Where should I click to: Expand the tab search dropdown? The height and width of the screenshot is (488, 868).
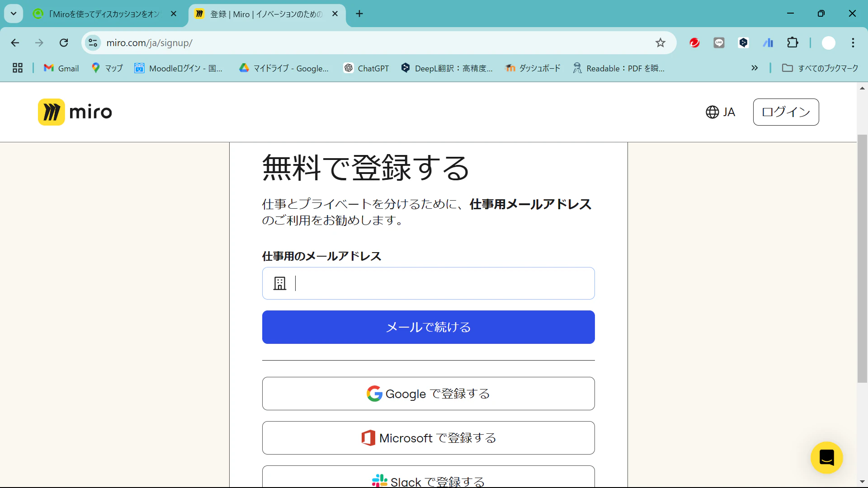14,14
